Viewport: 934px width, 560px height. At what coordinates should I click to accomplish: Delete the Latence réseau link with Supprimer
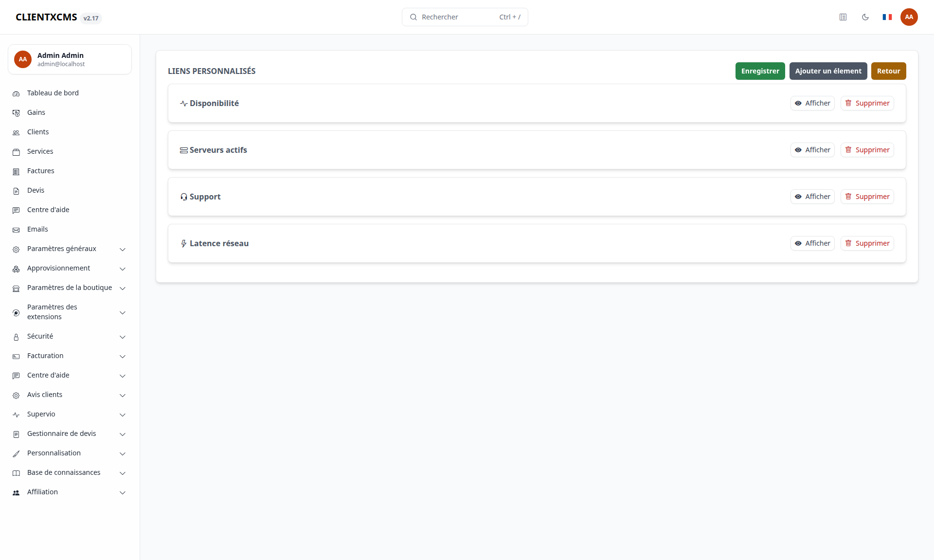click(867, 243)
